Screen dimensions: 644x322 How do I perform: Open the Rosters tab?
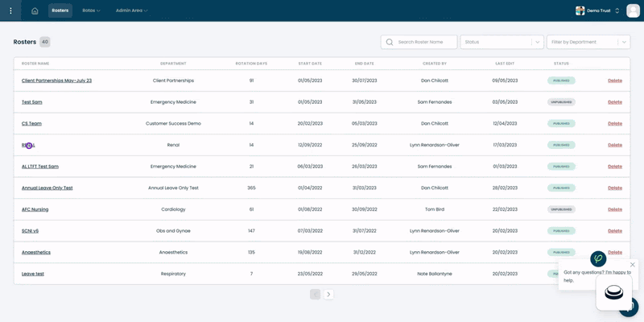60,10
